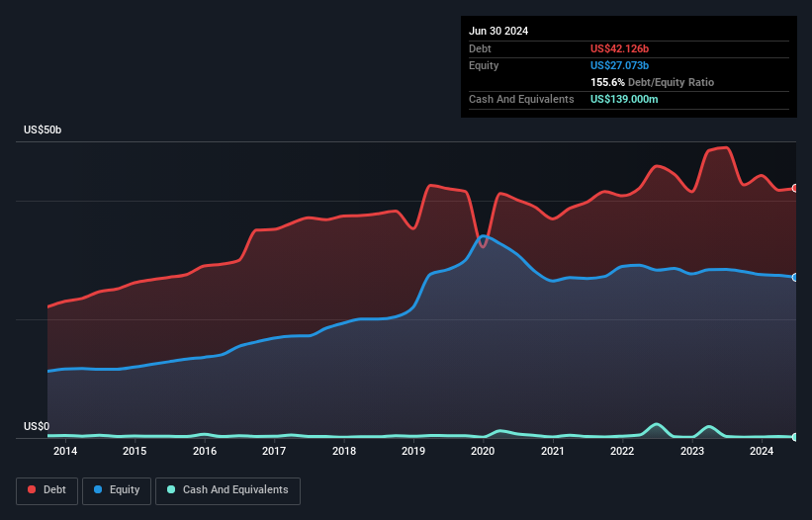The height and width of the screenshot is (520, 812).
Task: Toggle the Cash And Equivalents legend button
Action: pos(227,490)
